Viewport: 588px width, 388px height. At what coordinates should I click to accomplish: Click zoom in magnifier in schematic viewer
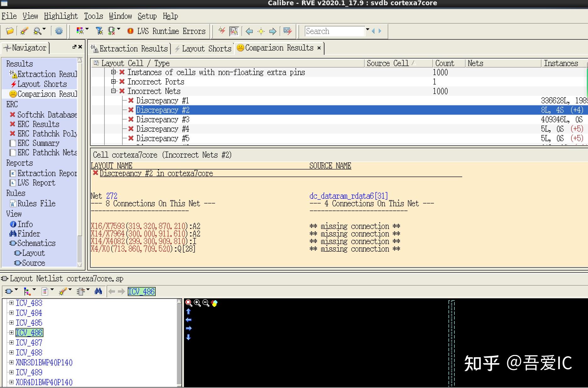197,303
